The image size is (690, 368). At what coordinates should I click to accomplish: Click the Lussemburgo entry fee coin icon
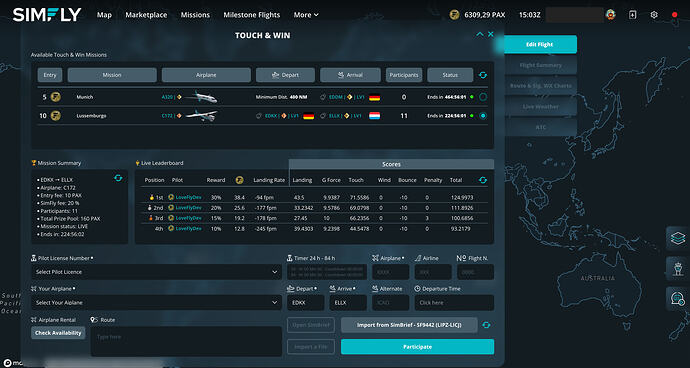coord(55,116)
